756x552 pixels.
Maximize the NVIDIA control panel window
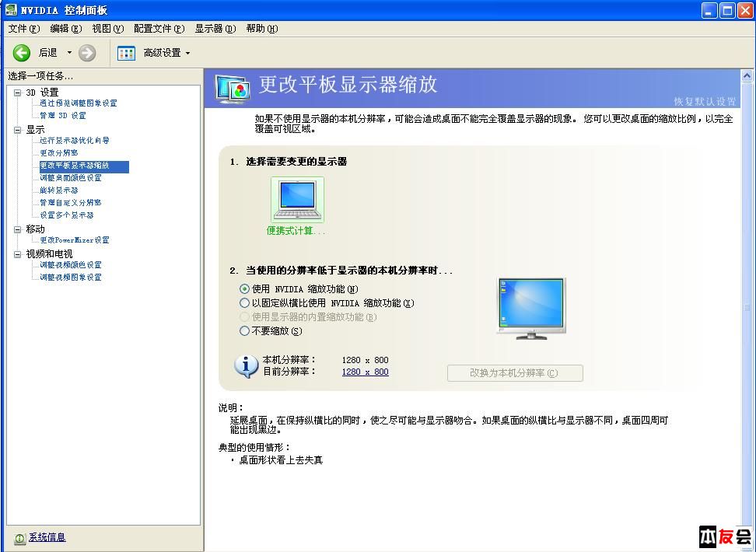tap(727, 10)
